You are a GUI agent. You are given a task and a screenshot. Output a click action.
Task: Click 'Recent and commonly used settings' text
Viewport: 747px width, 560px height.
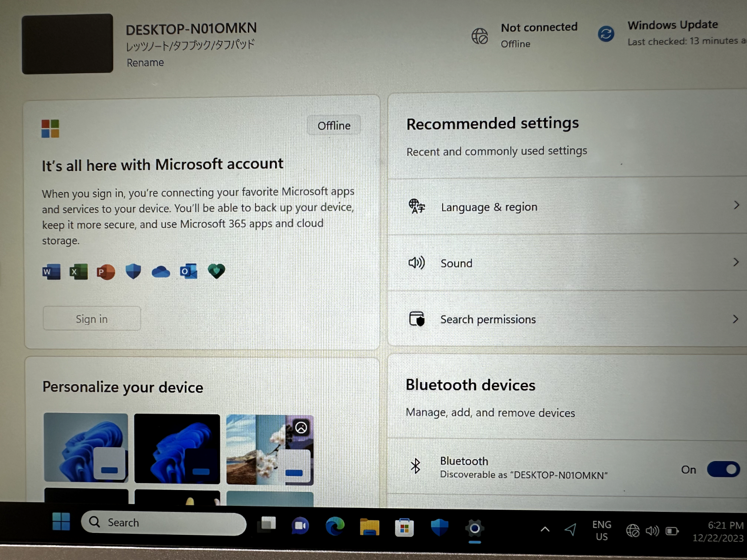coord(497,151)
